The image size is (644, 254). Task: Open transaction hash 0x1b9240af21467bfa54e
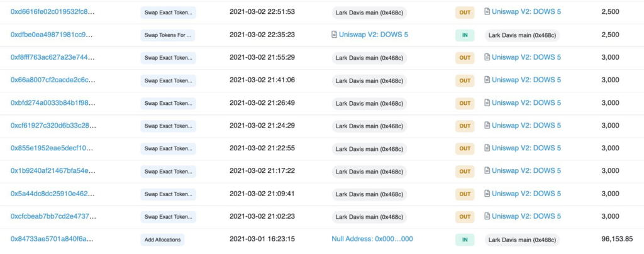click(53, 171)
